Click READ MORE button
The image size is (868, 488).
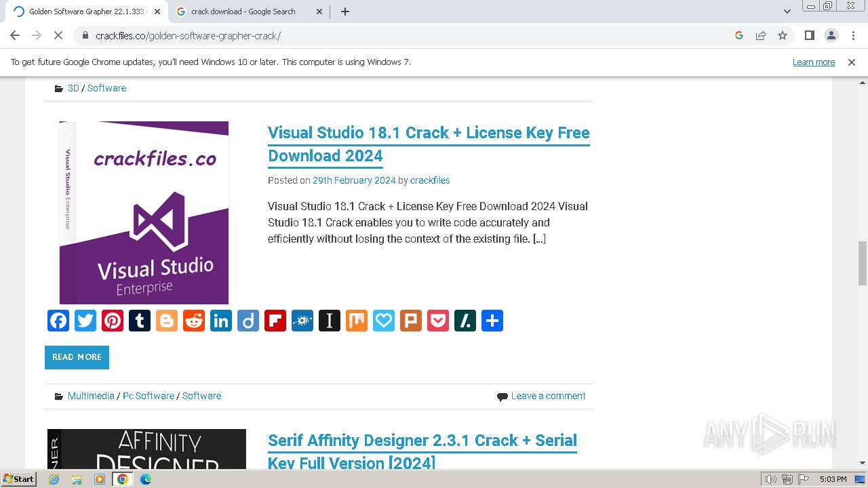77,357
